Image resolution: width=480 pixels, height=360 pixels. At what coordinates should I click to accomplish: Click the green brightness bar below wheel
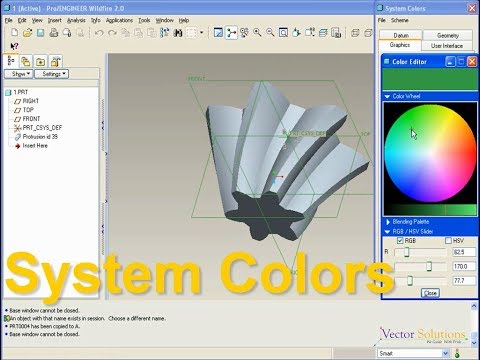pyautogui.click(x=430, y=209)
